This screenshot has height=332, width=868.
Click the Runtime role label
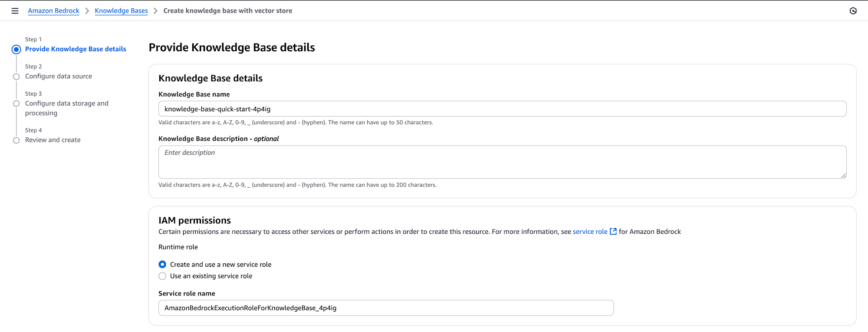coord(178,247)
